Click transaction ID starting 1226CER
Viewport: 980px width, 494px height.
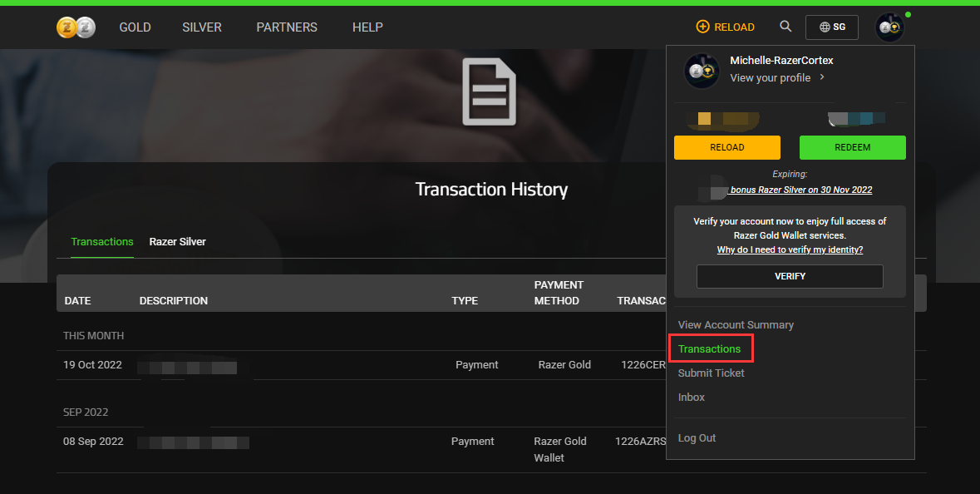click(x=643, y=364)
